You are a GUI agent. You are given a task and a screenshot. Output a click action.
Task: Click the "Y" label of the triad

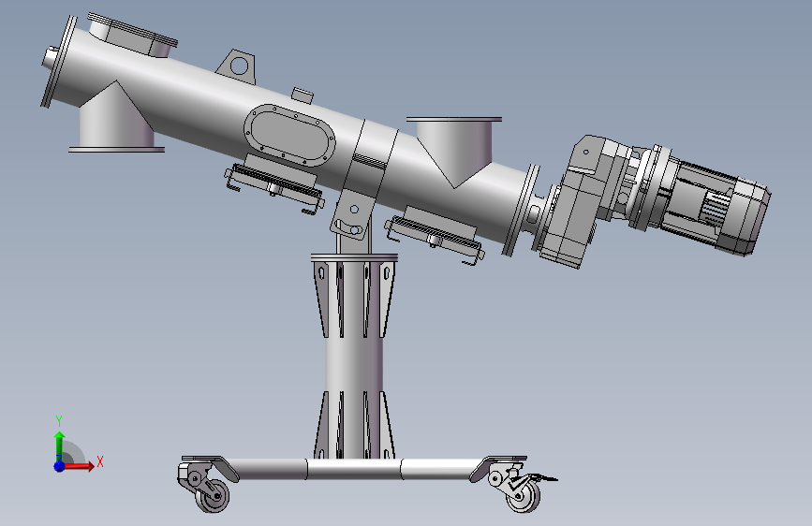coord(59,421)
